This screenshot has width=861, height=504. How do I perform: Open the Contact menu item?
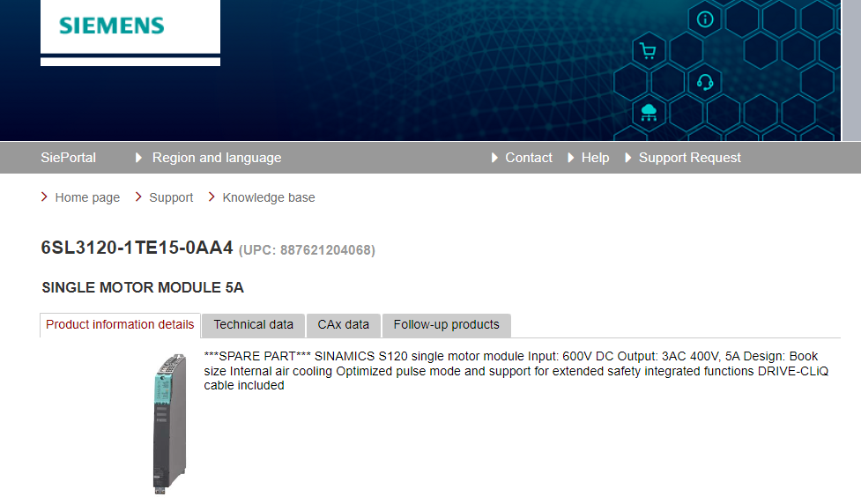point(528,158)
